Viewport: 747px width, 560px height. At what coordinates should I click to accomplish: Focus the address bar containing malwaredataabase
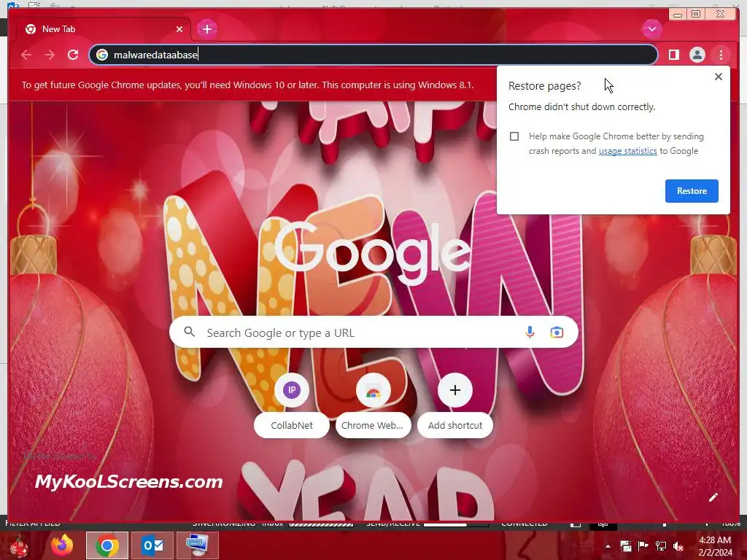[373, 55]
